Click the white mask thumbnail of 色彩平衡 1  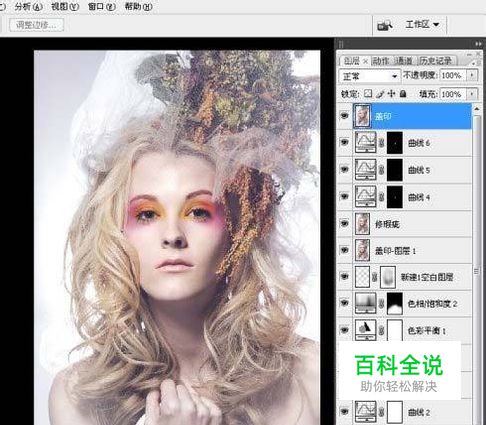pos(394,330)
